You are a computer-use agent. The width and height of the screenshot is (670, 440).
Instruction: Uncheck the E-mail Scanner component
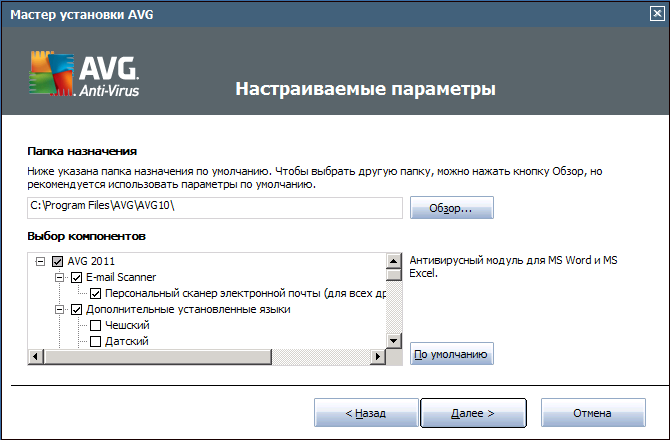click(76, 278)
